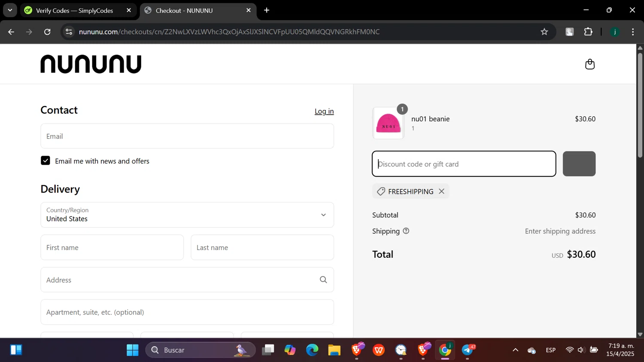
Task: Close the Verify Codes — SimplyCodes tab
Action: pos(129,10)
